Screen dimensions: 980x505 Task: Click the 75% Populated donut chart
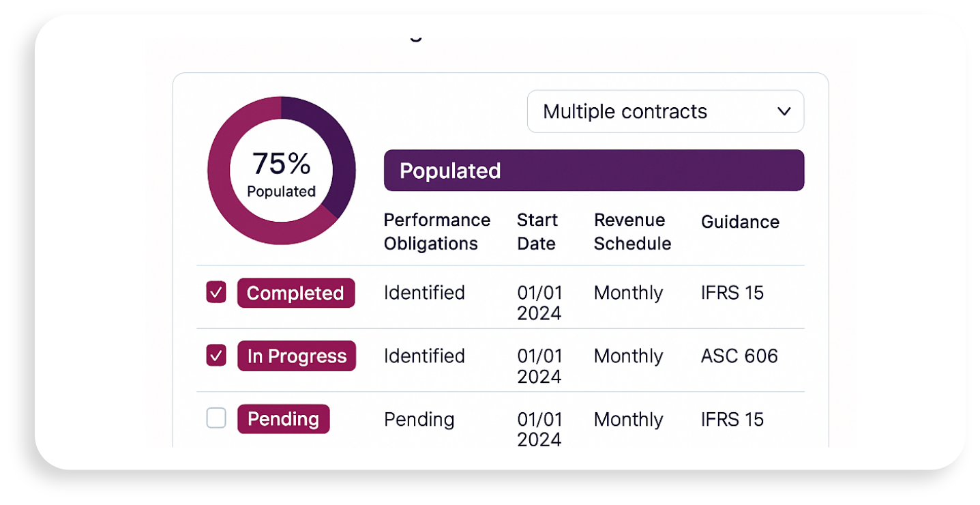pos(281,171)
